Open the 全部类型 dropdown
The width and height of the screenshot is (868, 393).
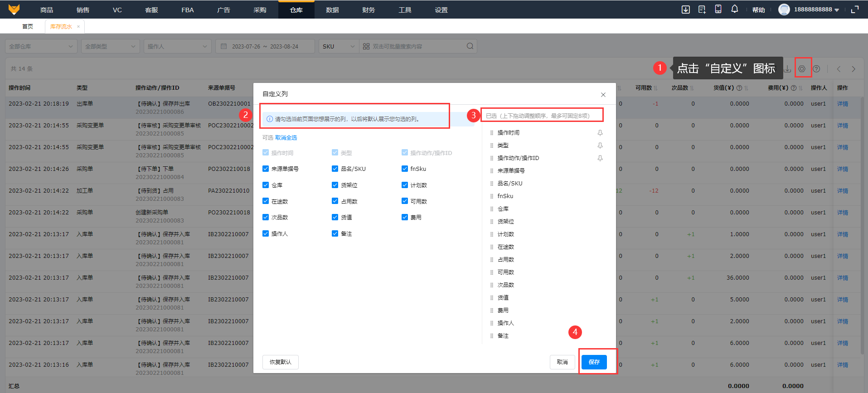tap(110, 46)
